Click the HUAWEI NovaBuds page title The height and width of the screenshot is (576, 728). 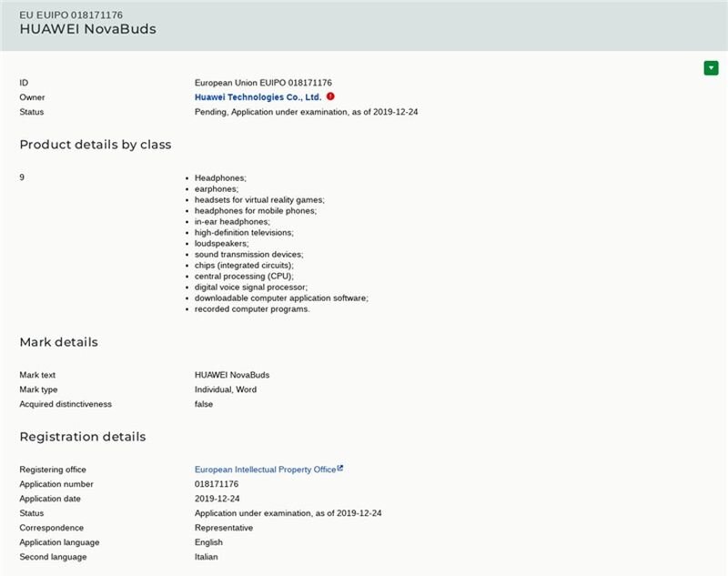87,29
